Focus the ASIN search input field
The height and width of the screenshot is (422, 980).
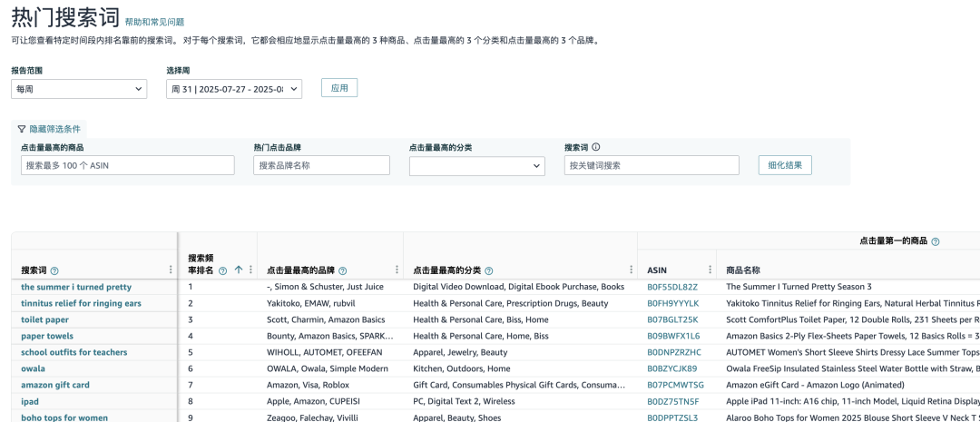coord(128,165)
